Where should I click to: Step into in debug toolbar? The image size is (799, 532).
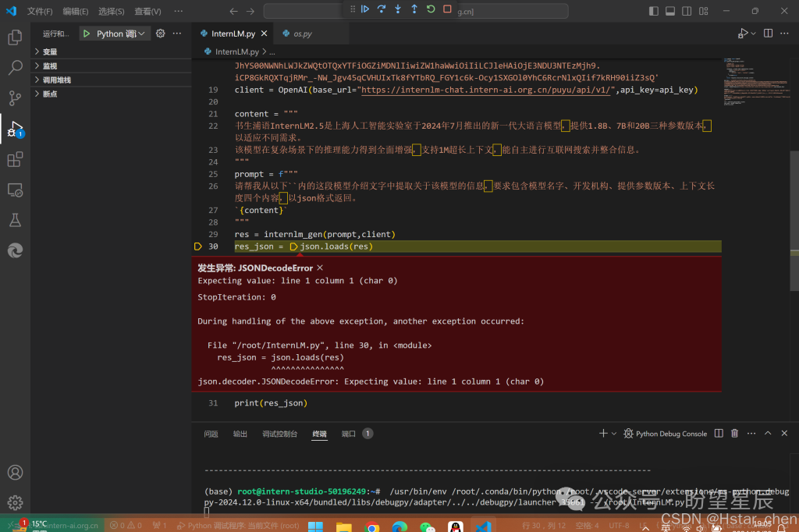(x=398, y=9)
